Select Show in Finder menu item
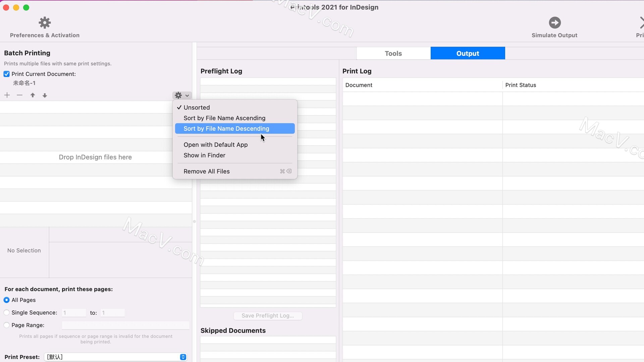 235,155
